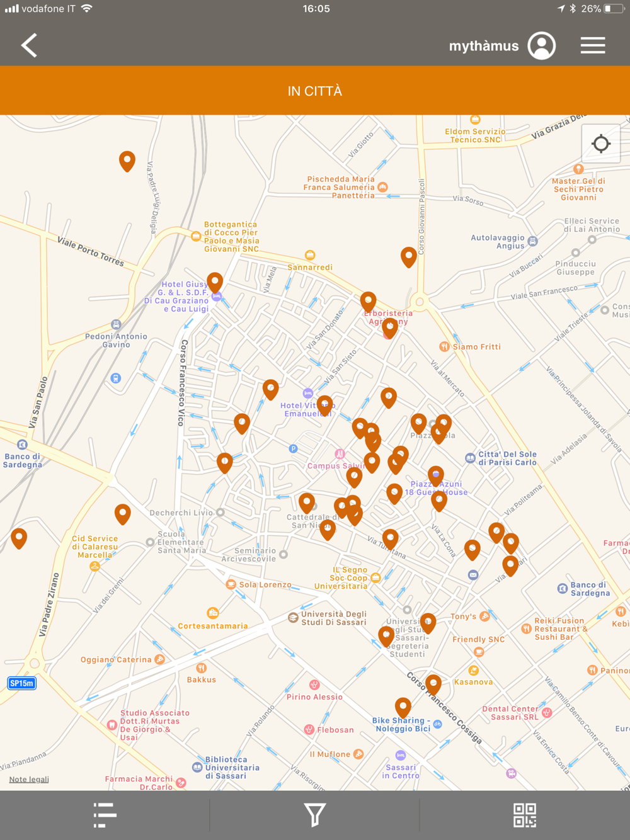Tap the Flebosan label
This screenshot has width=630, height=840.
coord(335,730)
